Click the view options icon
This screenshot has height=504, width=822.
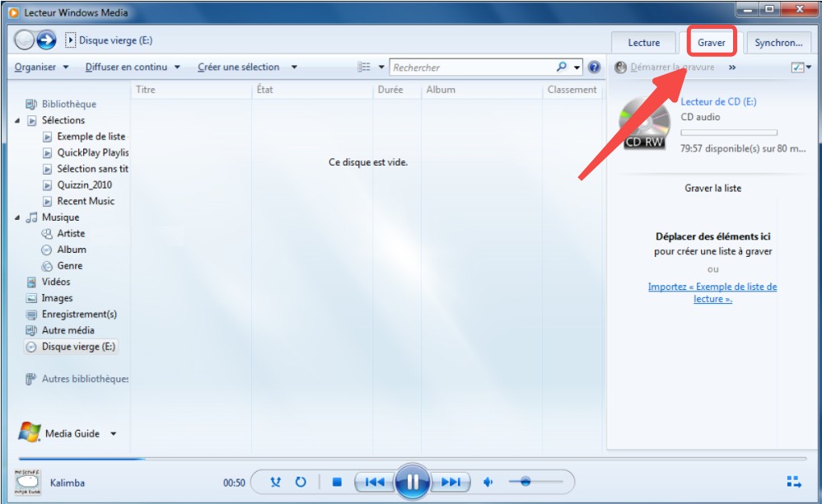click(364, 67)
